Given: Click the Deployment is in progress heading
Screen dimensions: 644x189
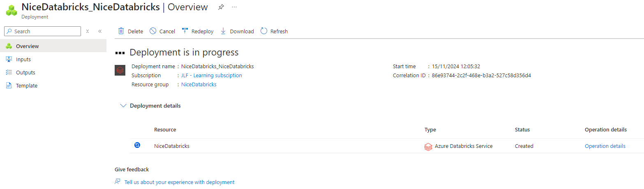Looking at the screenshot, I should (x=184, y=52).
